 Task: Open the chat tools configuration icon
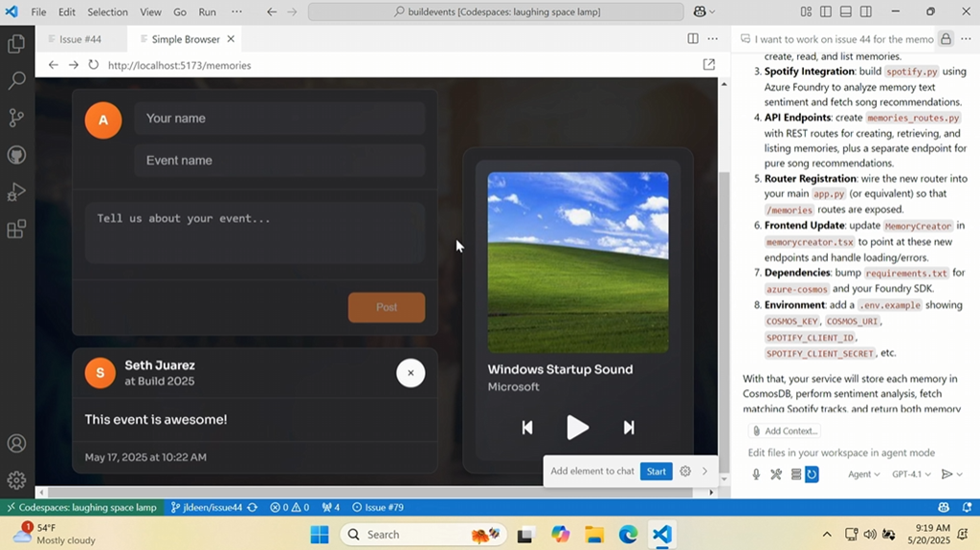tap(776, 474)
